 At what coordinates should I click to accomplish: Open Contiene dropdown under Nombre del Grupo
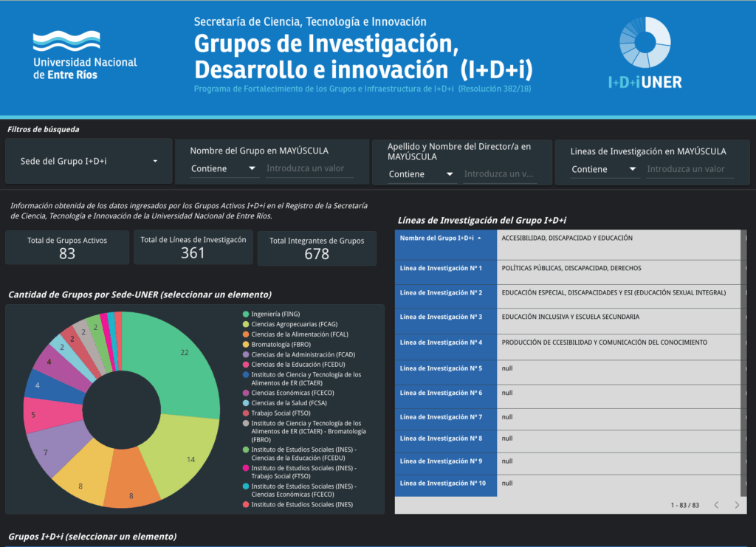pos(223,169)
